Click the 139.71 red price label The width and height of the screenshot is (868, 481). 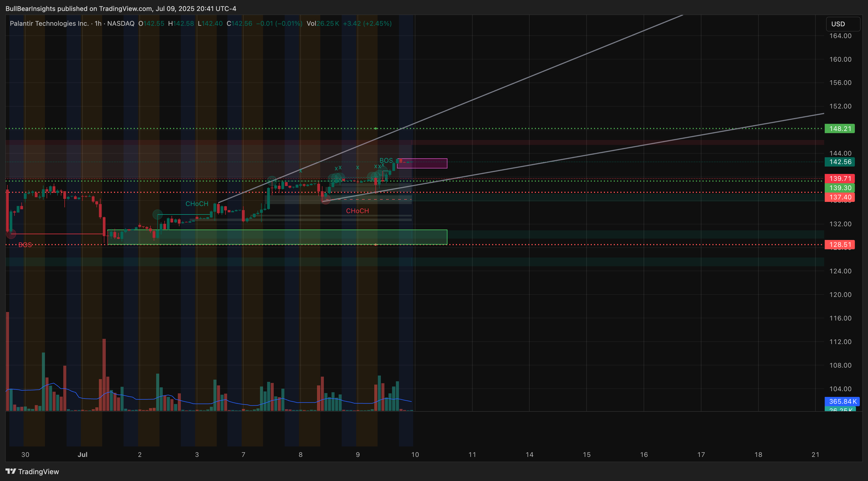pyautogui.click(x=840, y=179)
